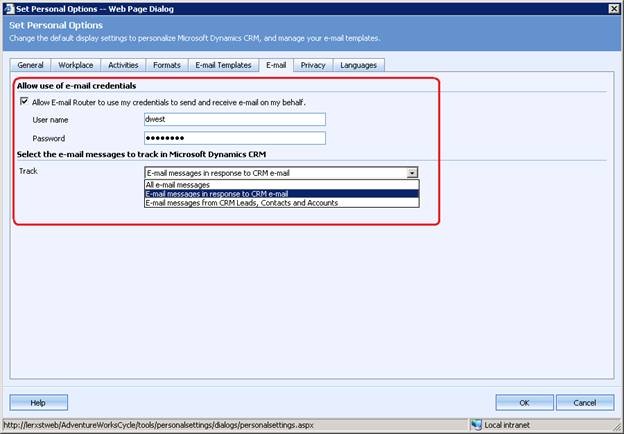Viewport: 624px width, 434px height.
Task: Confirm settings with the OK button
Action: point(525,402)
